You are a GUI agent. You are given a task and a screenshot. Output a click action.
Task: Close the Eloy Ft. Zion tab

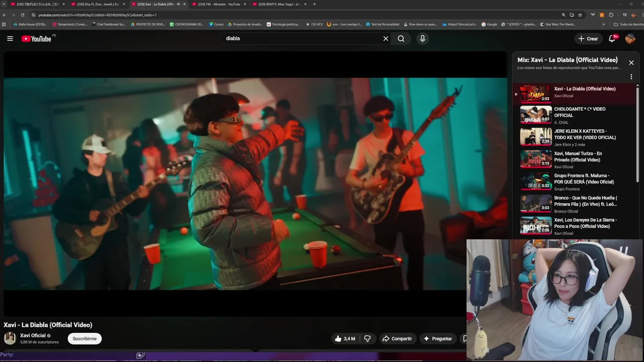(x=124, y=4)
